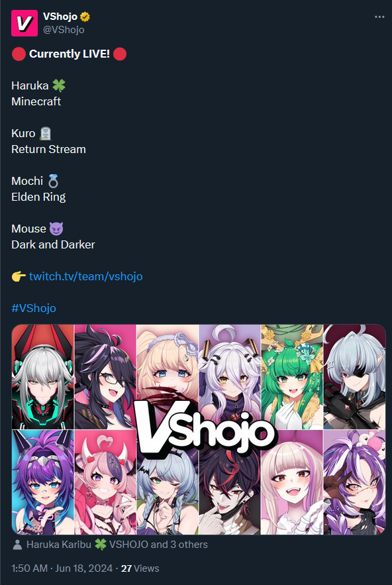The width and height of the screenshot is (392, 585).
Task: Click the four-leaf clover emoji beside Haruka
Action: tap(58, 85)
